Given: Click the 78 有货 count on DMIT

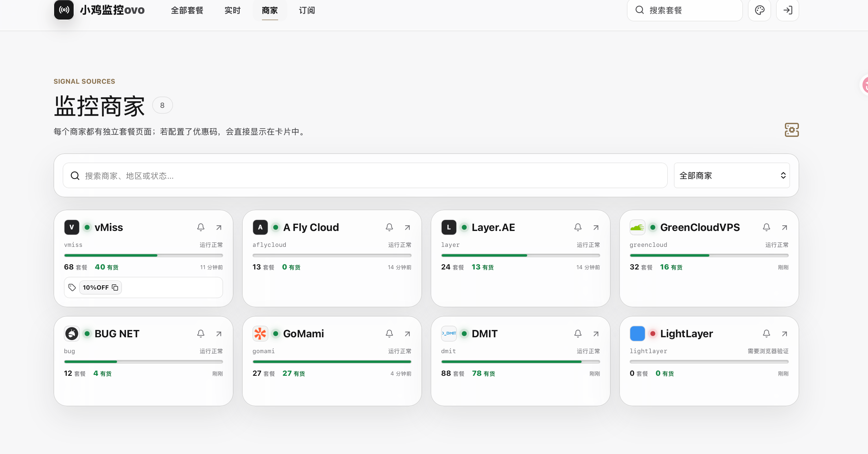Looking at the screenshot, I should tap(484, 373).
